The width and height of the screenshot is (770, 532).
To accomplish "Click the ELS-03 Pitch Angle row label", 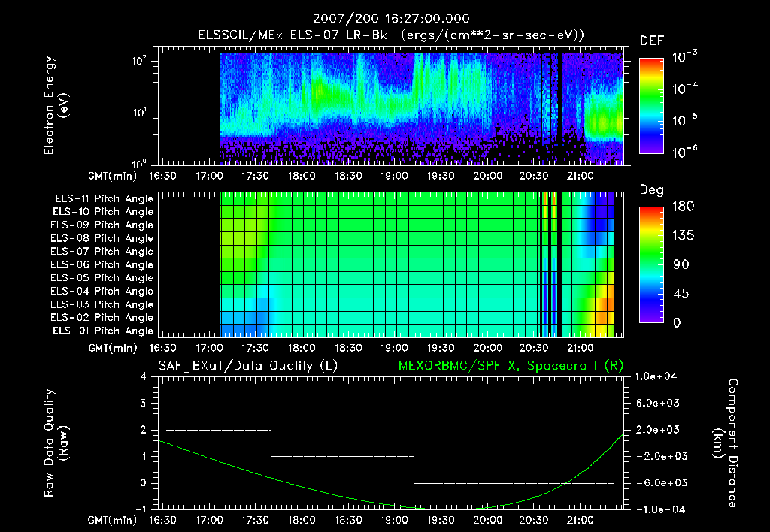I will (x=102, y=304).
